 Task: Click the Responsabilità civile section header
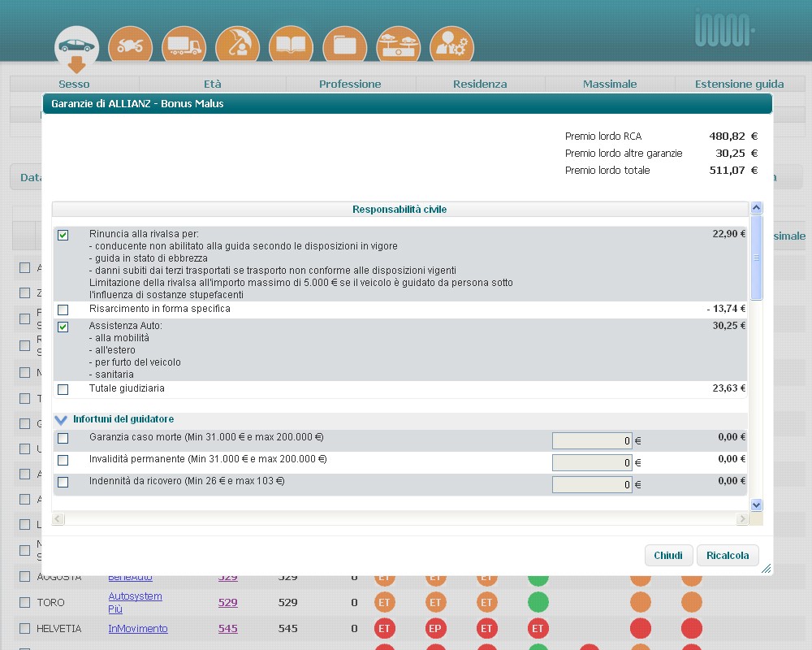[x=400, y=210]
